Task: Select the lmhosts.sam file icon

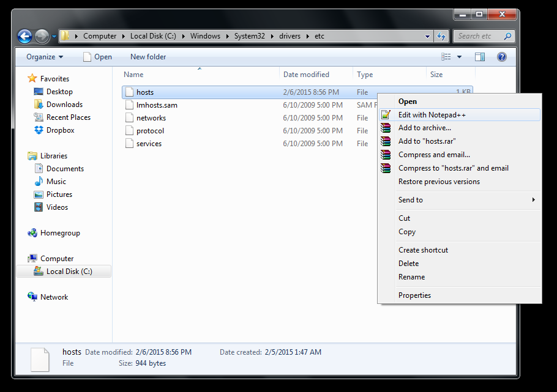Action: pos(129,105)
